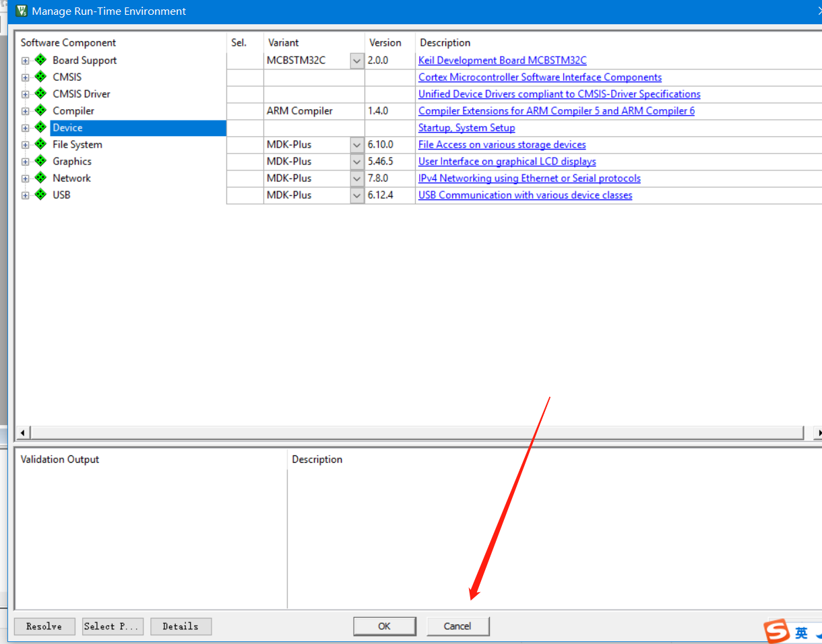Select the Network tree item
The image size is (822, 644).
71,178
